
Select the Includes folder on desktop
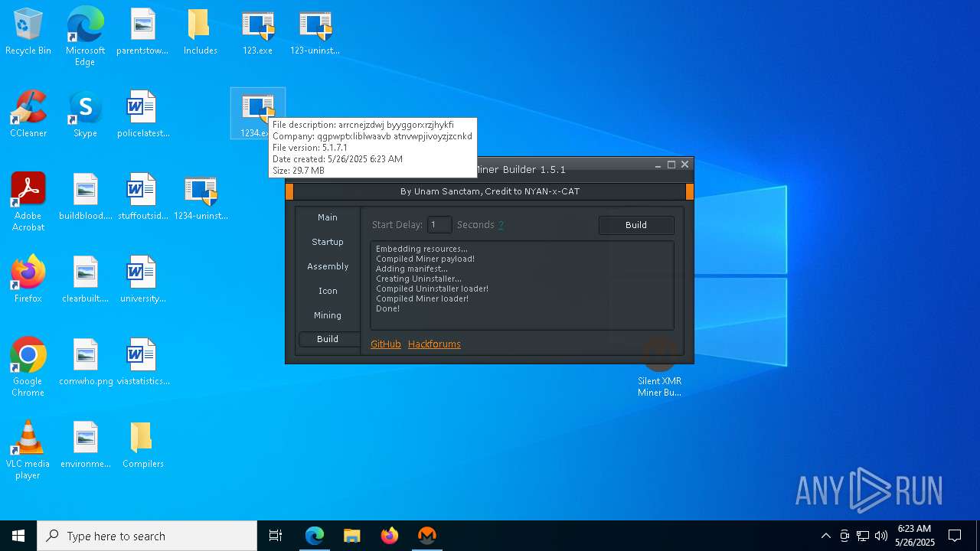[x=200, y=32]
